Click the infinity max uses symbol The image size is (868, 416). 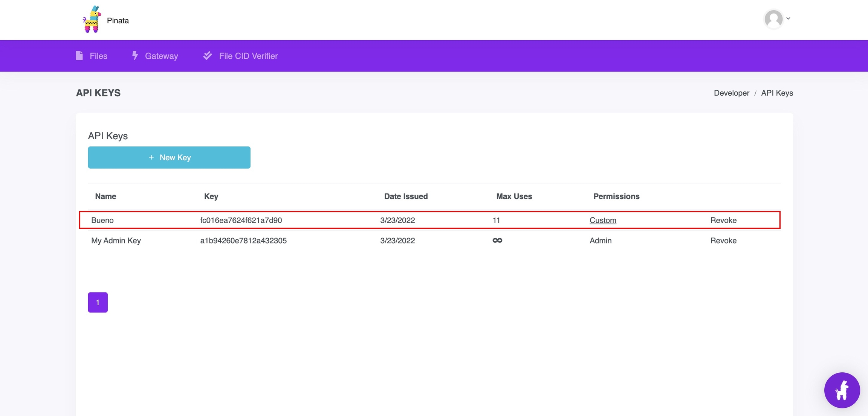pyautogui.click(x=497, y=240)
